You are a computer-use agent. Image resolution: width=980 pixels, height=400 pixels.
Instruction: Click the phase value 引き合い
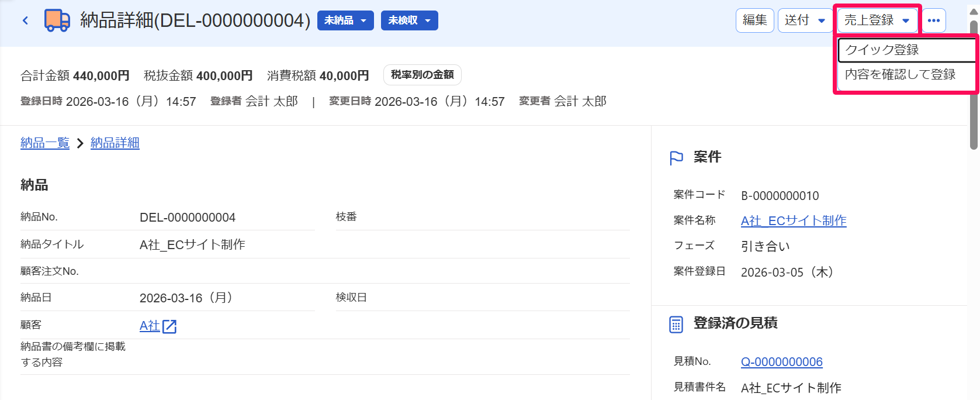[x=766, y=247]
